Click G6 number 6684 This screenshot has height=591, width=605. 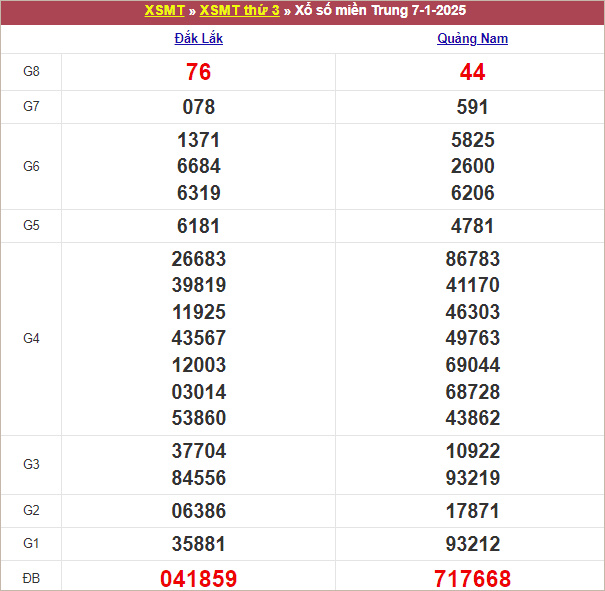[198, 166]
